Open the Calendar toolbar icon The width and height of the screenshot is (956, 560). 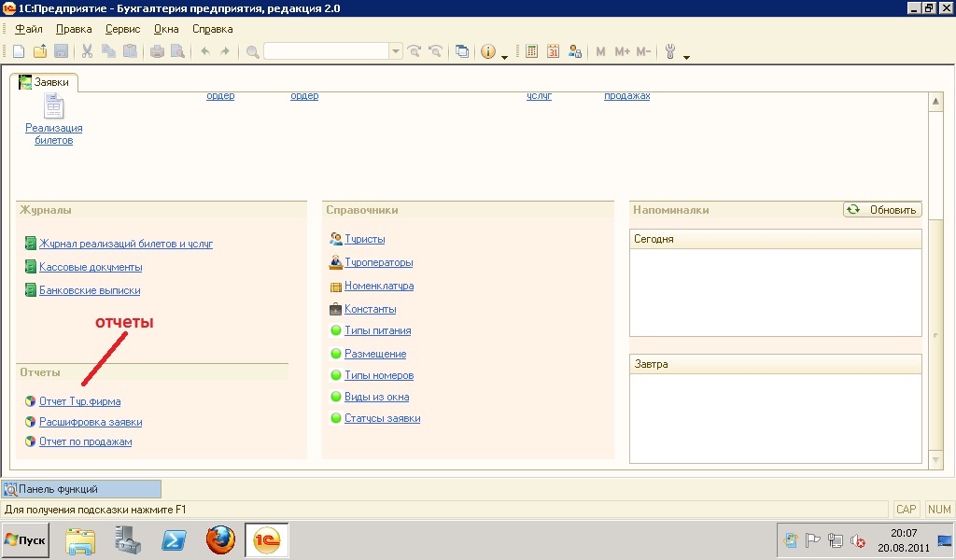[x=553, y=51]
